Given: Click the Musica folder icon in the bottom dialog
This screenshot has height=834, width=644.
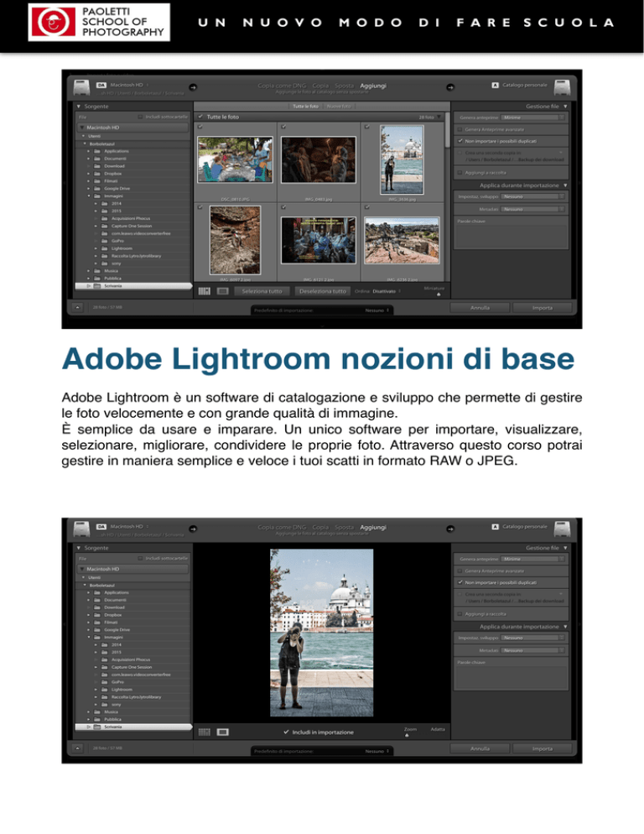Looking at the screenshot, I should [x=97, y=712].
